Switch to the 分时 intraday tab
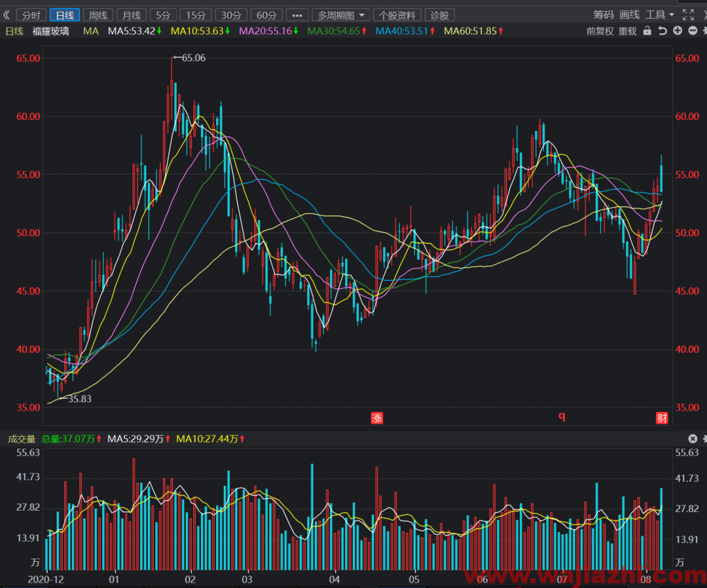The width and height of the screenshot is (707, 588). click(x=31, y=15)
